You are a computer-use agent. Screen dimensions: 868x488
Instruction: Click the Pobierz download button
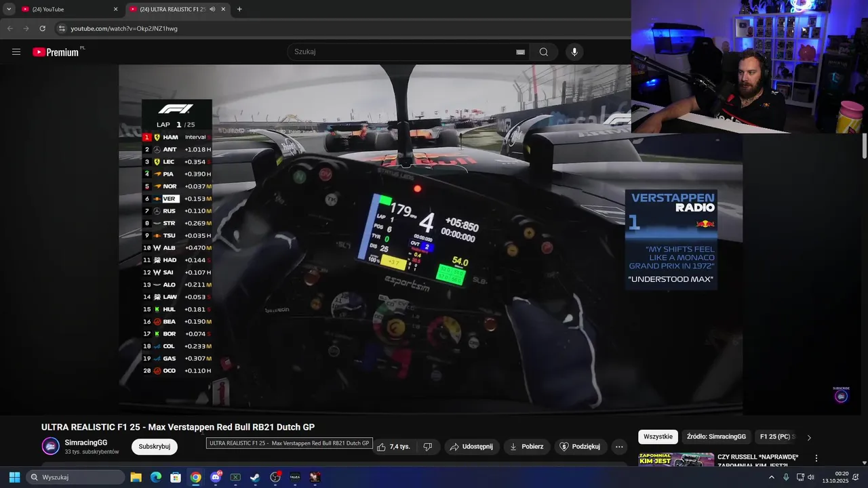pos(526,447)
